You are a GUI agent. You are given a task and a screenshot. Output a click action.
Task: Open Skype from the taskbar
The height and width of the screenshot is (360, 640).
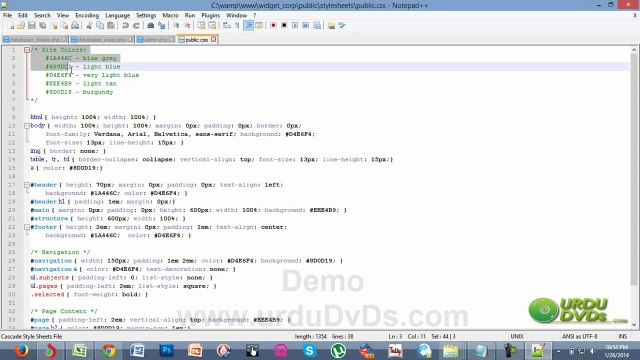309,351
